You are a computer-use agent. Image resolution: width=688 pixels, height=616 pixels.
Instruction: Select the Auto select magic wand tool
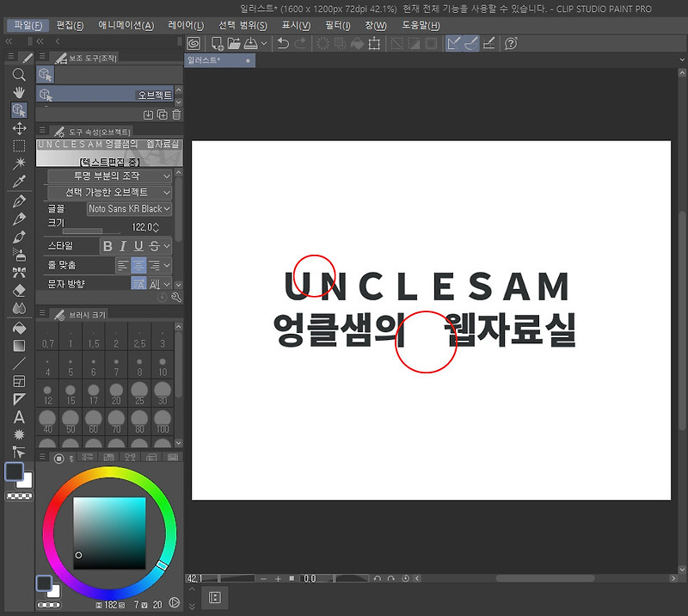[19, 163]
